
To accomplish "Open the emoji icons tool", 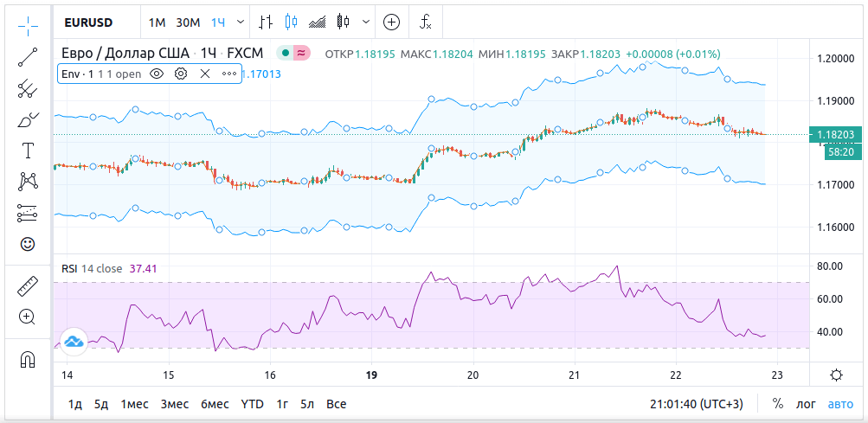I will (28, 244).
